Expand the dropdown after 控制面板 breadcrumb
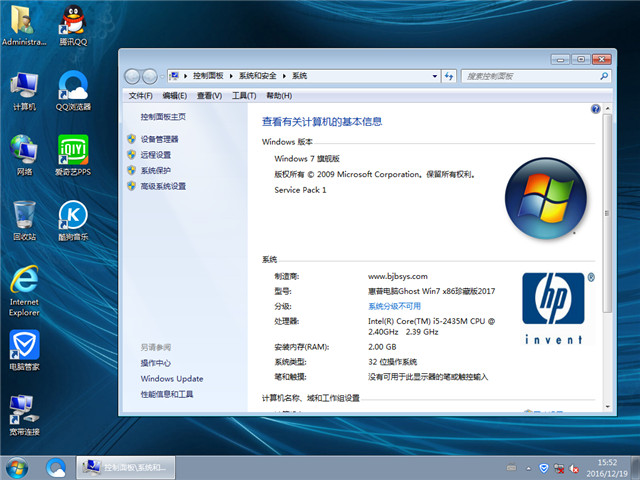This screenshot has height=480, width=640. pyautogui.click(x=231, y=76)
